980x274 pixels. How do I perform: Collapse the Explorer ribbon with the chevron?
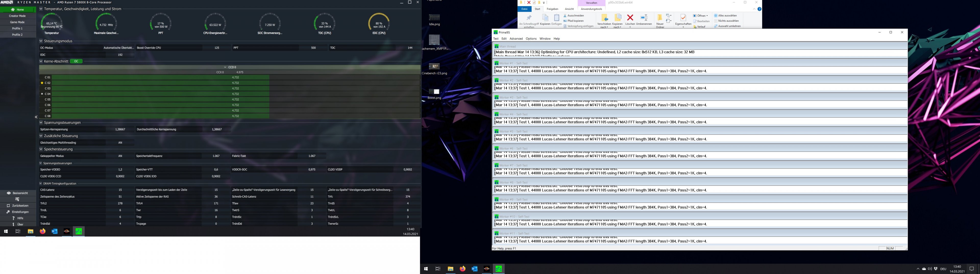coord(754,9)
